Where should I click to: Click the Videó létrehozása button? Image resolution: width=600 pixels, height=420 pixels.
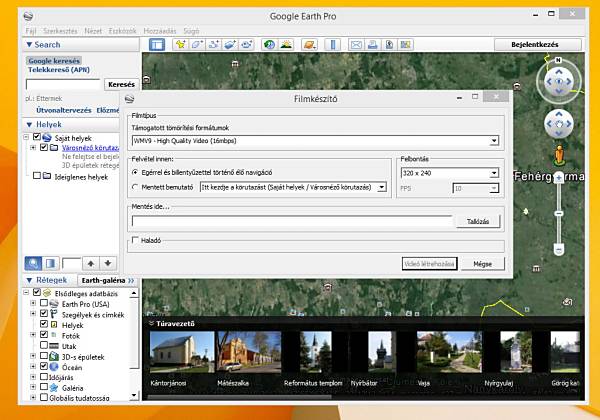pos(429,264)
